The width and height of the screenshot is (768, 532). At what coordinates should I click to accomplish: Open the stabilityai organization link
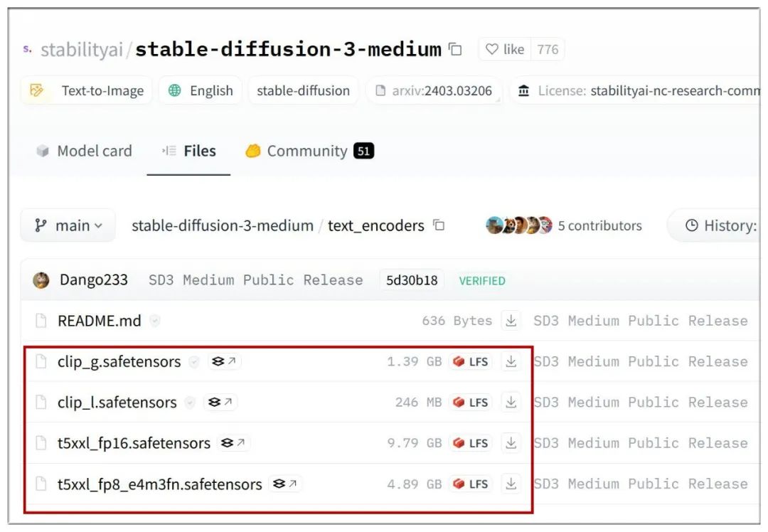tap(82, 50)
